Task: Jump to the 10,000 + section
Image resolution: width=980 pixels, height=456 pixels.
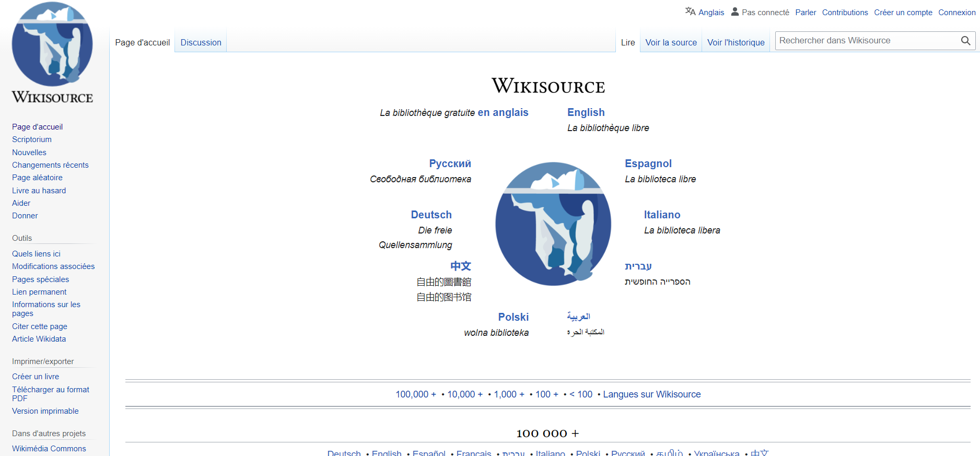Action: tap(464, 394)
